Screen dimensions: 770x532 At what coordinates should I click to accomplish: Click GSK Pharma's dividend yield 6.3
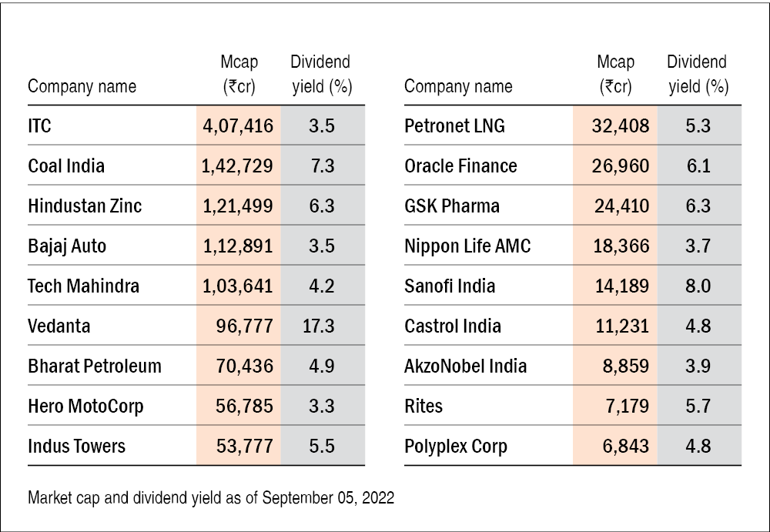click(x=698, y=206)
